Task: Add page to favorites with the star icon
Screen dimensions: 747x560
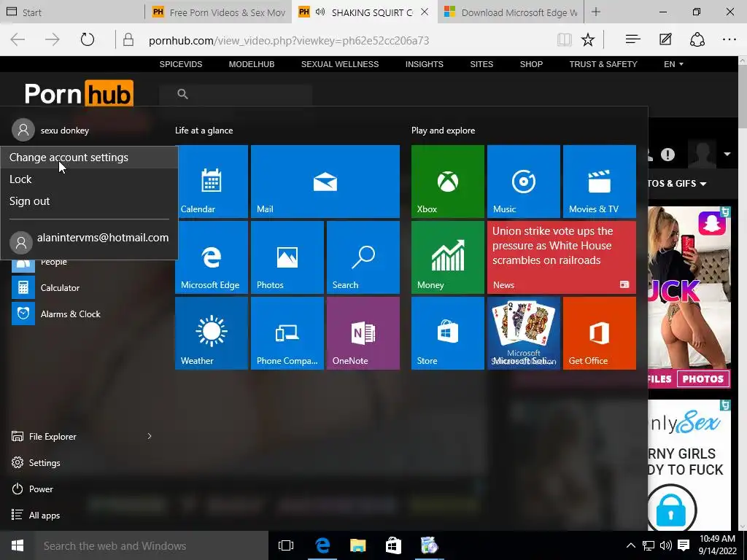Action: coord(588,39)
